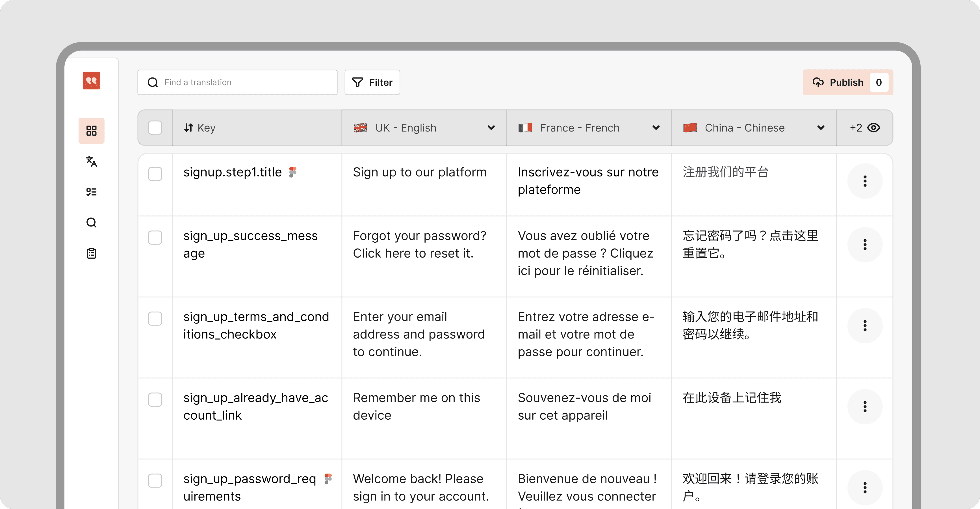The image size is (980, 509).
Task: Open the checklist tasks icon in sidebar
Action: 91,192
